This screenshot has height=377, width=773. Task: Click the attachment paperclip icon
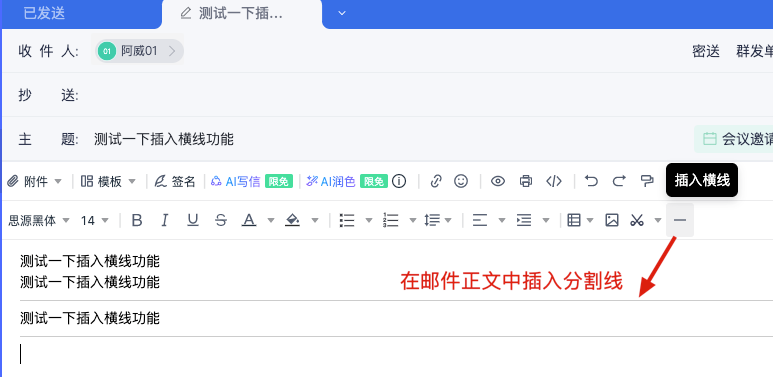[x=13, y=181]
